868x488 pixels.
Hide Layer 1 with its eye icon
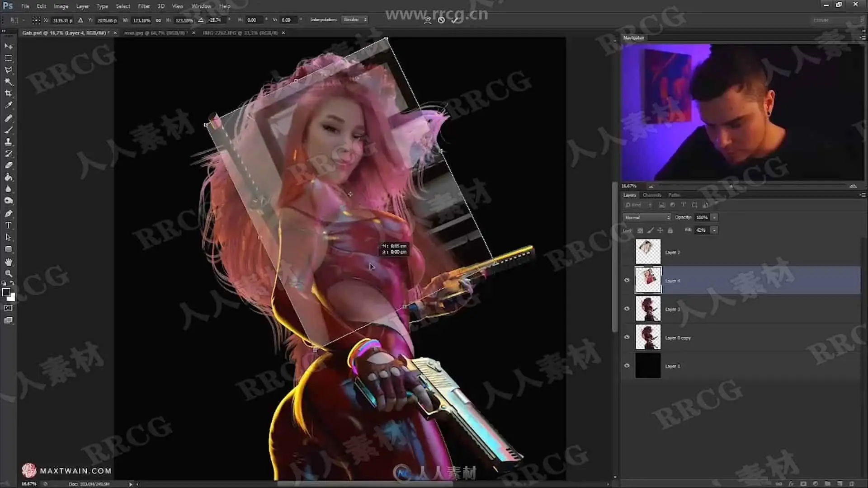[627, 366]
